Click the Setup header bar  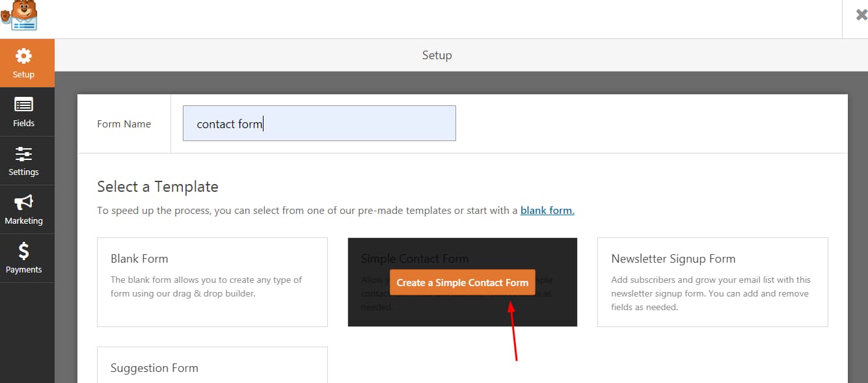pyautogui.click(x=437, y=55)
